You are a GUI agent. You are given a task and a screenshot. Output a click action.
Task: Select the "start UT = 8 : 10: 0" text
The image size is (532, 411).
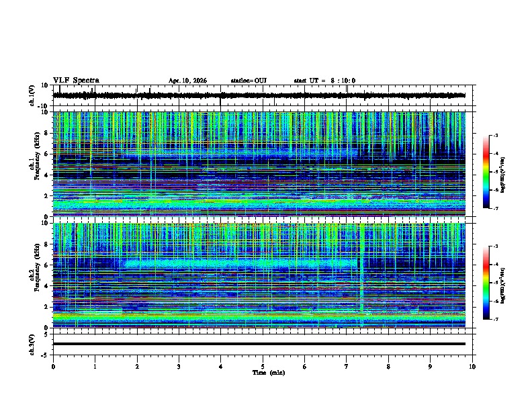click(324, 81)
